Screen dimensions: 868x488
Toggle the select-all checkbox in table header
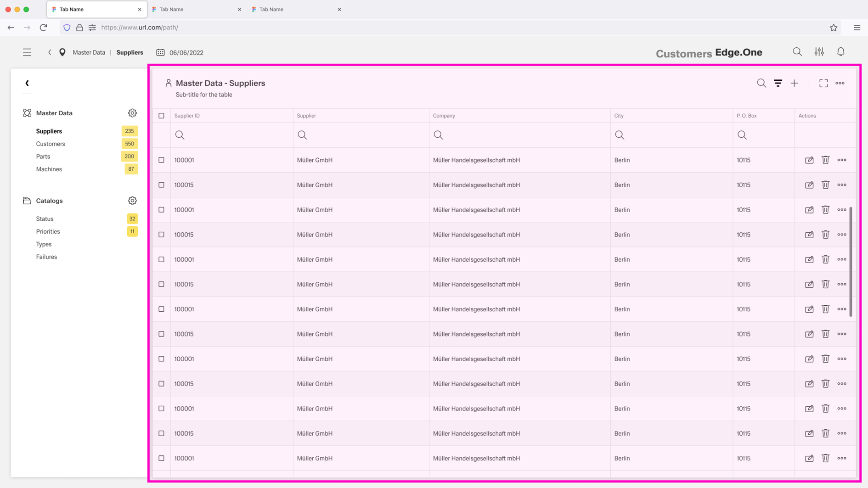point(161,116)
